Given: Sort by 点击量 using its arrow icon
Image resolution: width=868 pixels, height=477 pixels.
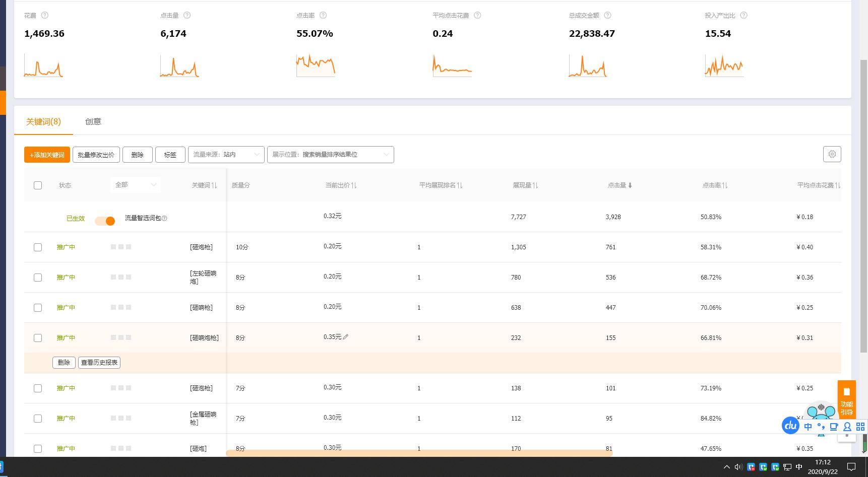Looking at the screenshot, I should [630, 185].
